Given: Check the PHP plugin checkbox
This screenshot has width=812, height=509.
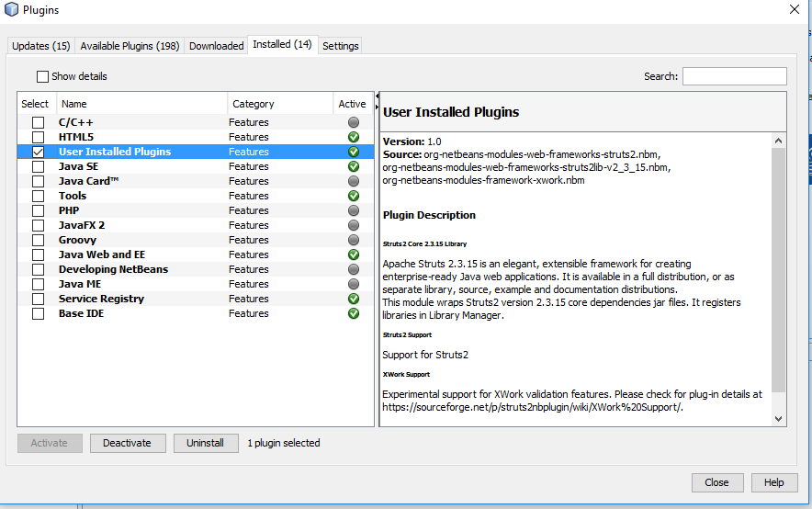Looking at the screenshot, I should tap(38, 210).
